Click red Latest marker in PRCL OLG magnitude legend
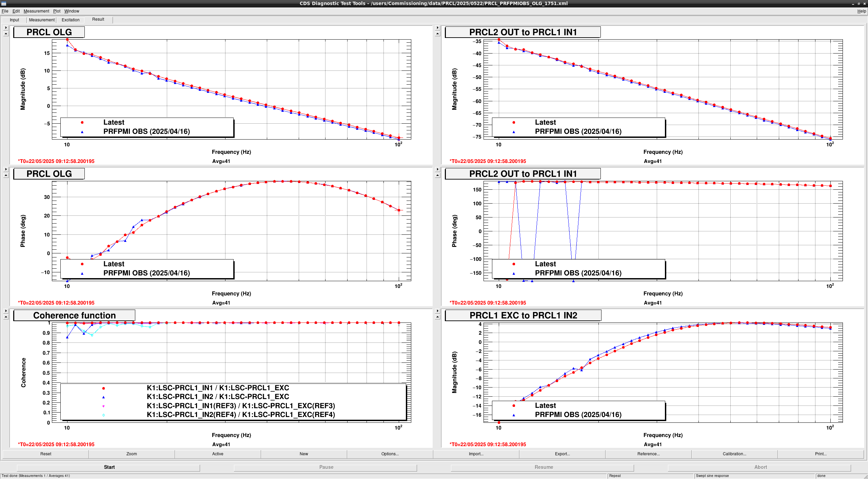The image size is (868, 479). [x=82, y=122]
